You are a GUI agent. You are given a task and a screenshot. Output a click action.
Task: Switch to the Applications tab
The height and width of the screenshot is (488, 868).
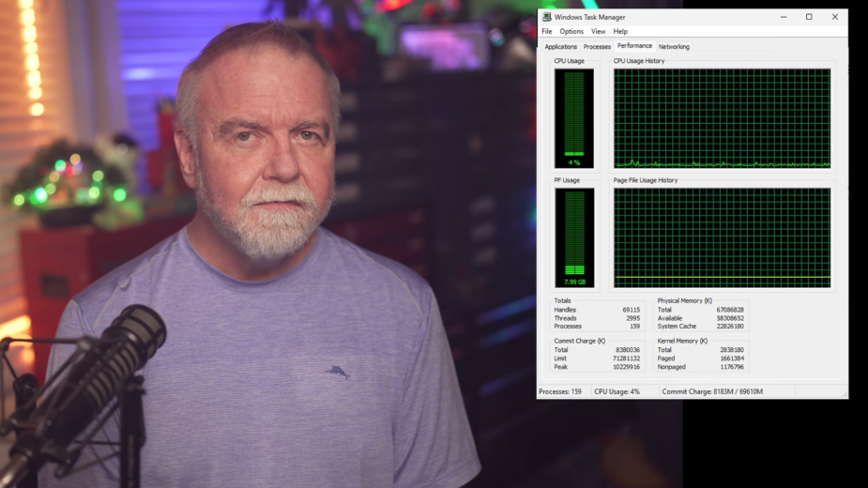coord(561,47)
